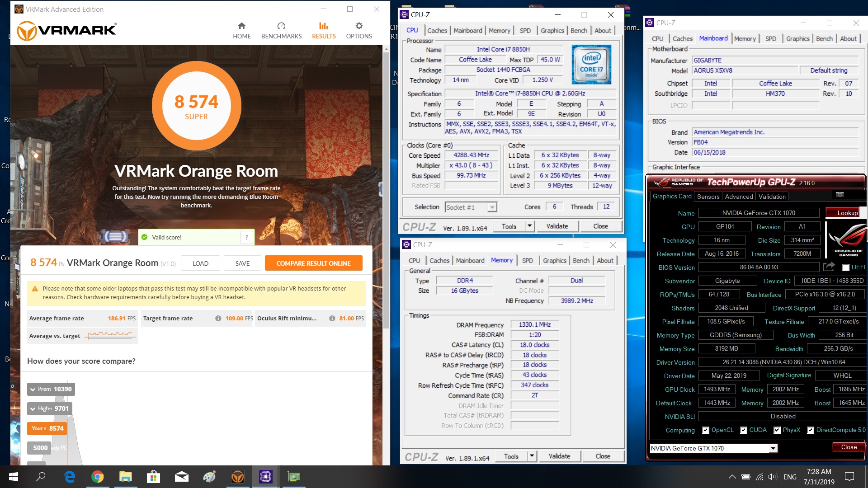
Task: Click the taskbar clock 7:28 AM
Action: (x=819, y=472)
